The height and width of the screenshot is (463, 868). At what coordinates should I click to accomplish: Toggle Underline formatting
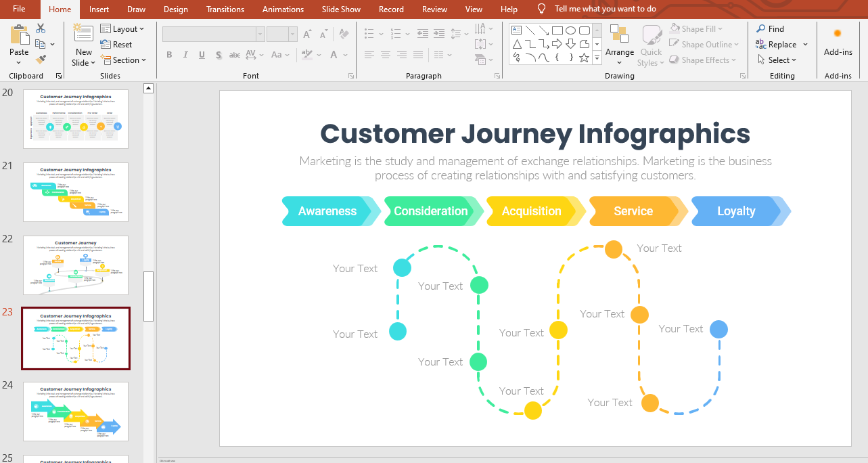tap(202, 55)
